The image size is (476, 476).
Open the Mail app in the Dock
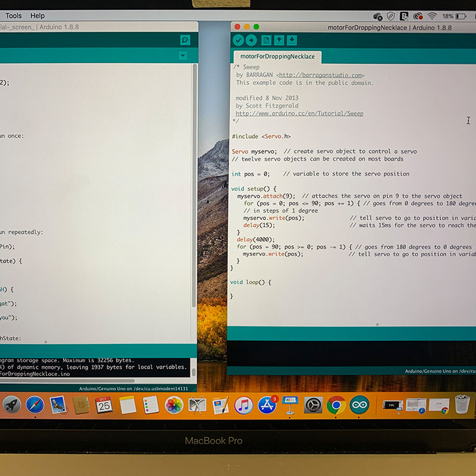coord(58,405)
